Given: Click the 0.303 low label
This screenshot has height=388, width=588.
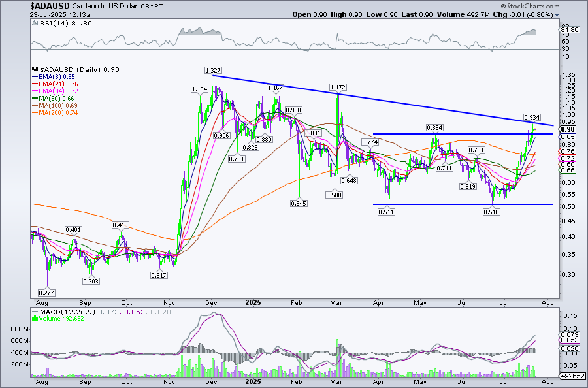Looking at the screenshot, I should 91,281.
